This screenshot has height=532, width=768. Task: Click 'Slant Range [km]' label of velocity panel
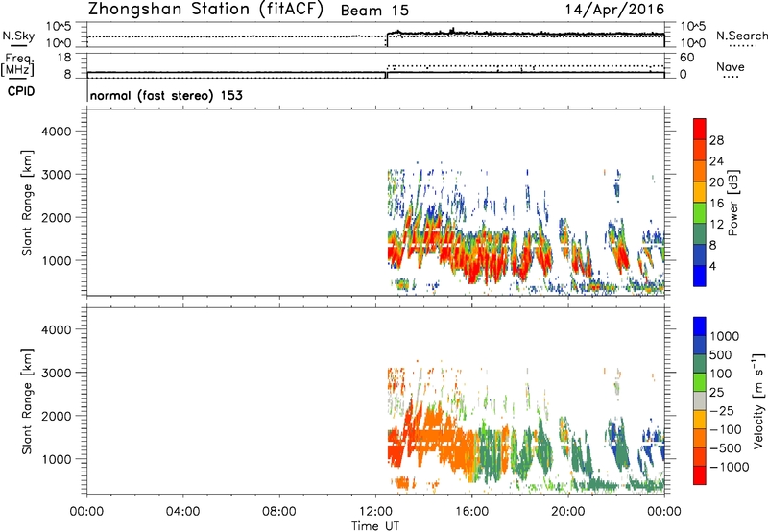[x=27, y=401]
